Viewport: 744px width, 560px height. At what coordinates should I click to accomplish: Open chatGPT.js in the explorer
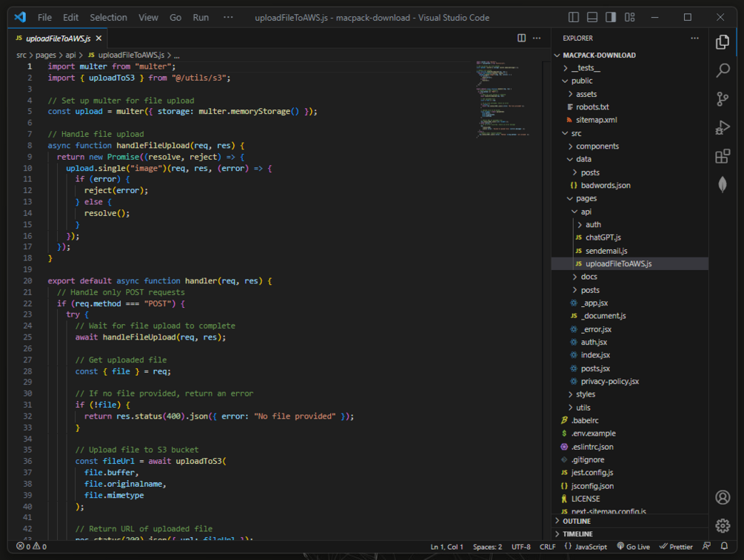[603, 237]
